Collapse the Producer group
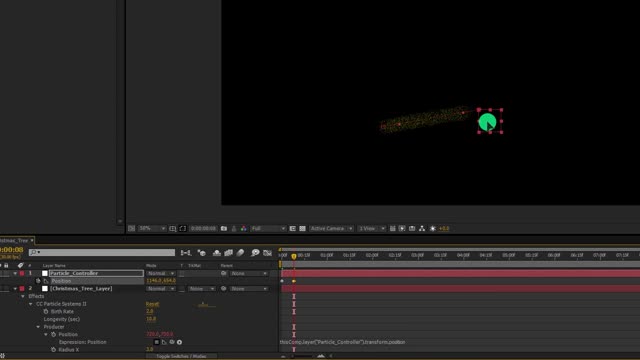640x360 pixels. pos(38,327)
